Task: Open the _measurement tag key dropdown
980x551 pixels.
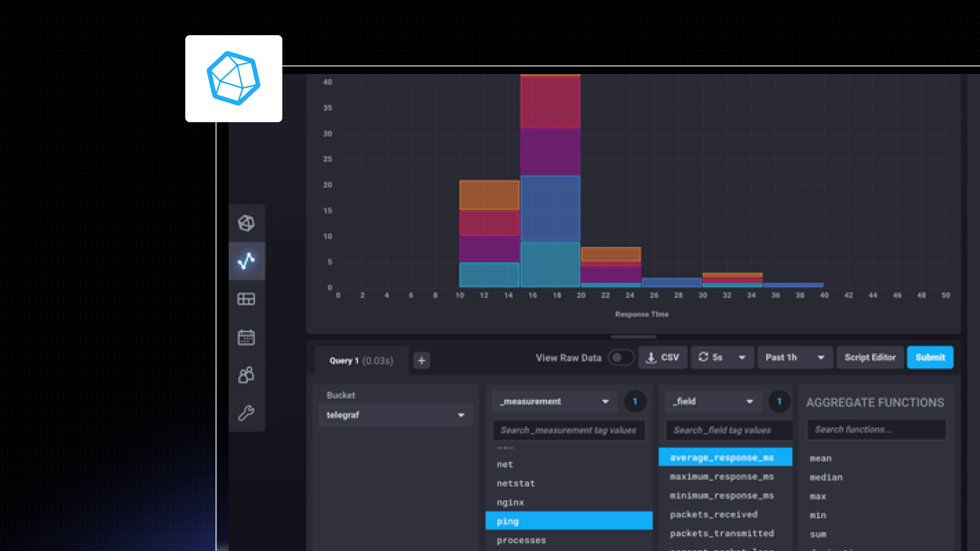Action: [x=554, y=402]
